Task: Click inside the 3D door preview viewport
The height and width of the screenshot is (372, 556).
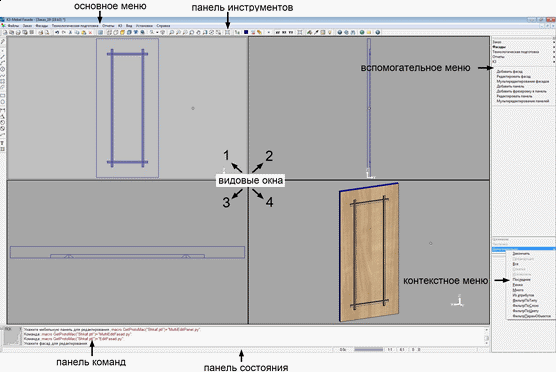Action: [369, 252]
